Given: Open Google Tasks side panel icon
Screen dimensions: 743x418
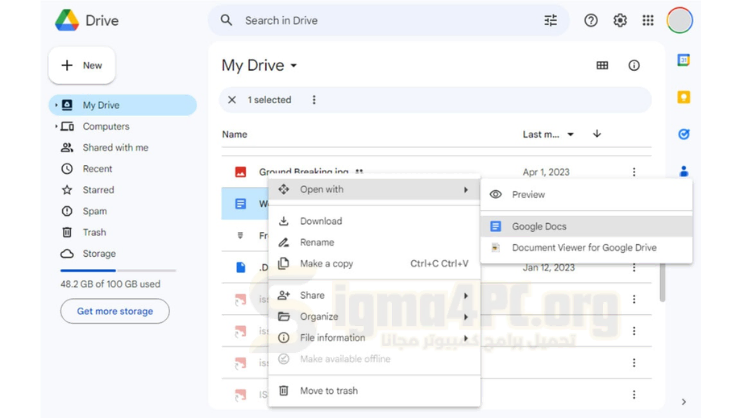Looking at the screenshot, I should tap(683, 134).
